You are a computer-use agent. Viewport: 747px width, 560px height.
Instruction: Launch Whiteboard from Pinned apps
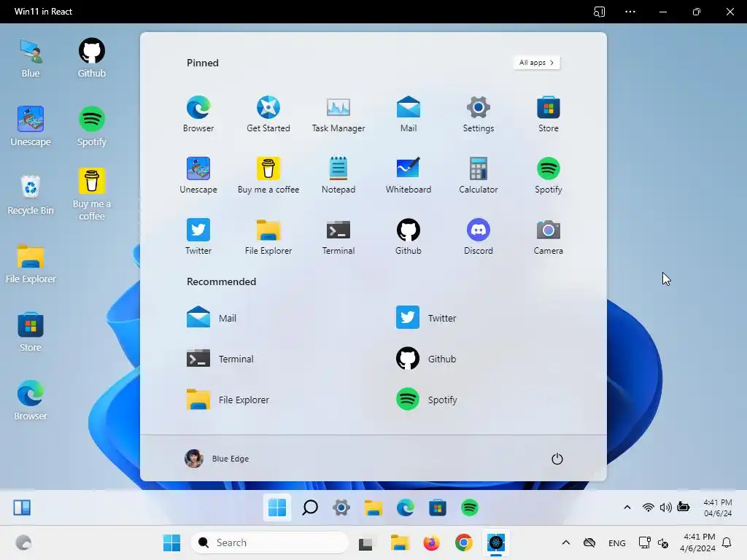[x=409, y=175]
